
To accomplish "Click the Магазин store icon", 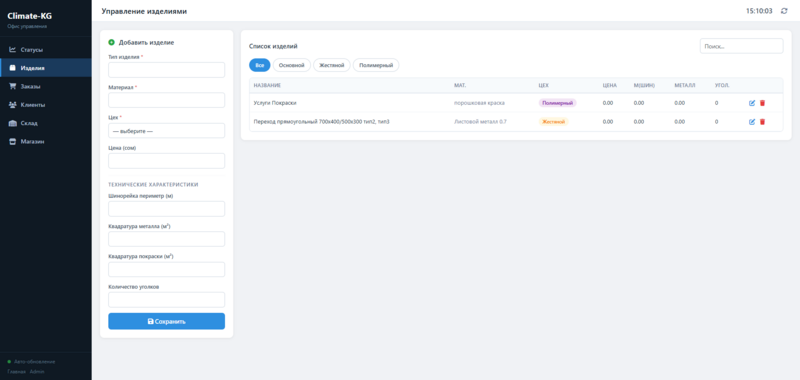I will 12,141.
